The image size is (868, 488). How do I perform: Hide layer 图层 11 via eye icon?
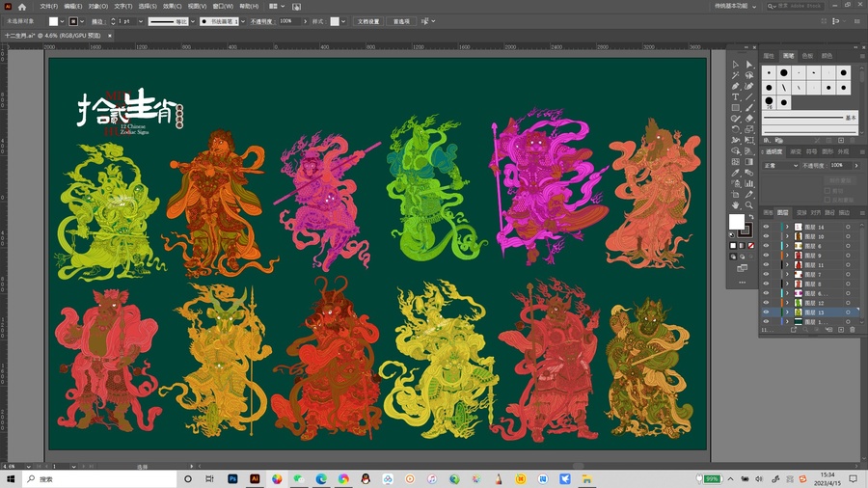pos(766,264)
